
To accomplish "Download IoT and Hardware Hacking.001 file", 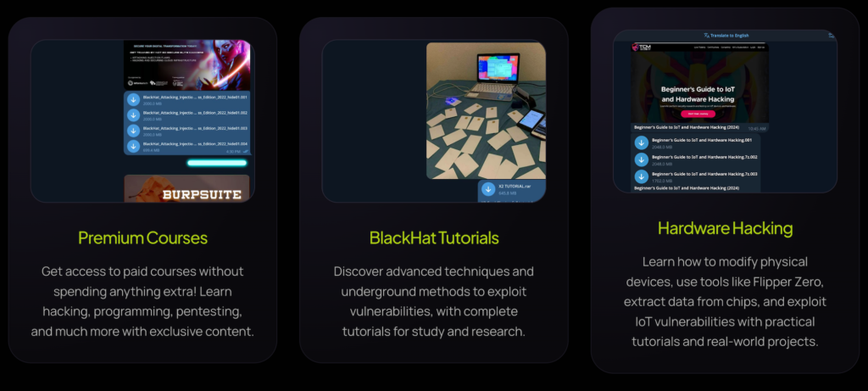I will click(641, 142).
